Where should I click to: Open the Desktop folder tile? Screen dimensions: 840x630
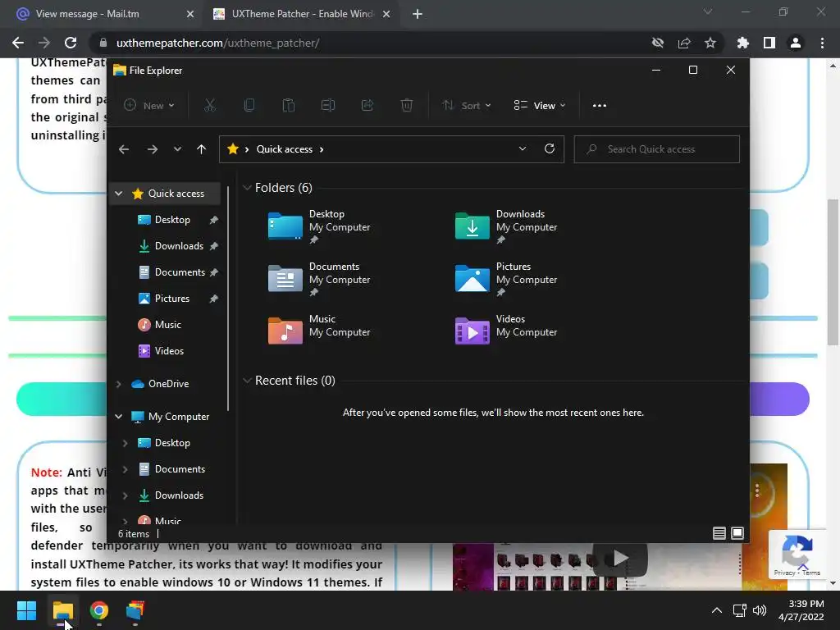click(x=319, y=226)
